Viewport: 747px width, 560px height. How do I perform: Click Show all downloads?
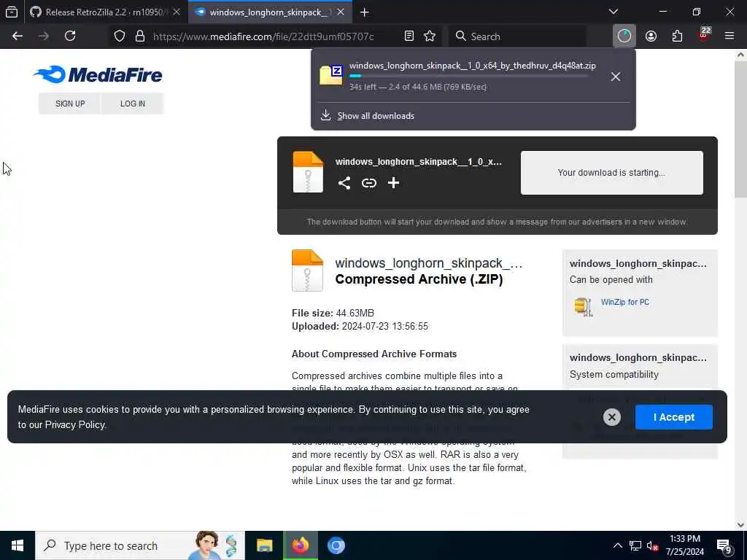(376, 116)
